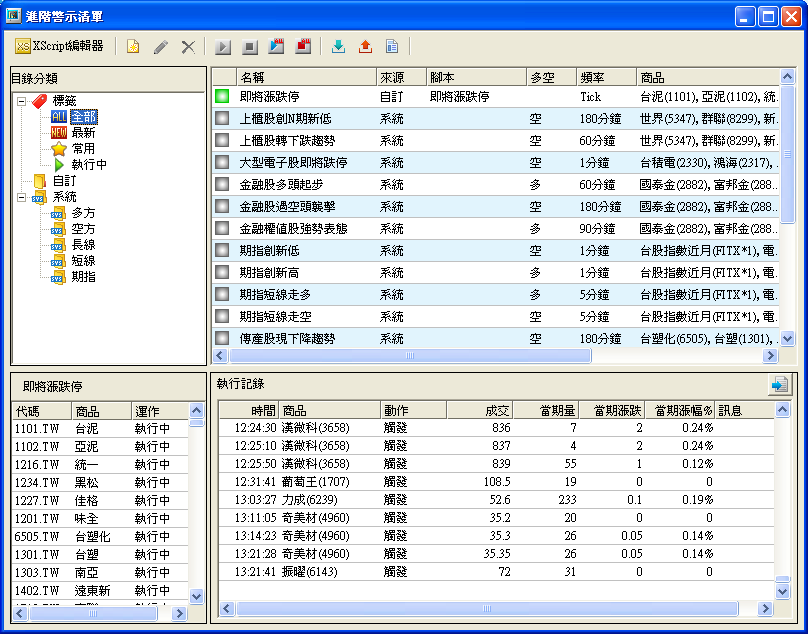Select 執行中 in the category tree
Image resolution: width=808 pixels, height=634 pixels.
tap(88, 165)
